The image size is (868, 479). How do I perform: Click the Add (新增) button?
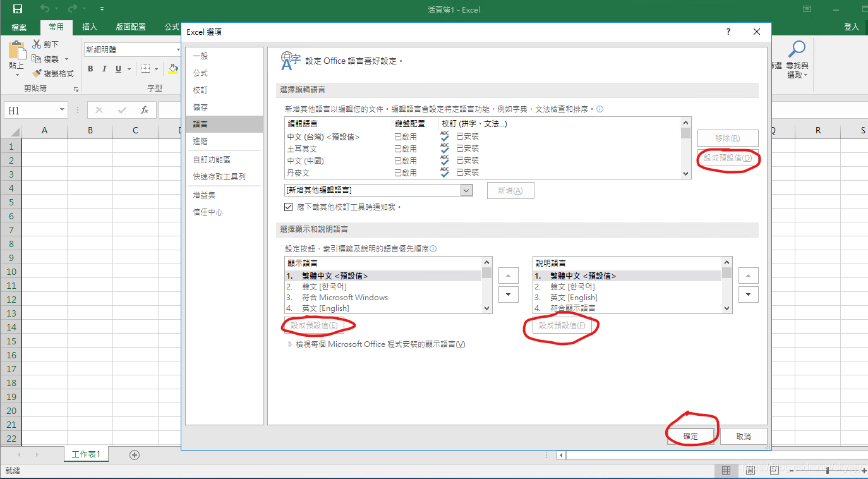tap(510, 190)
